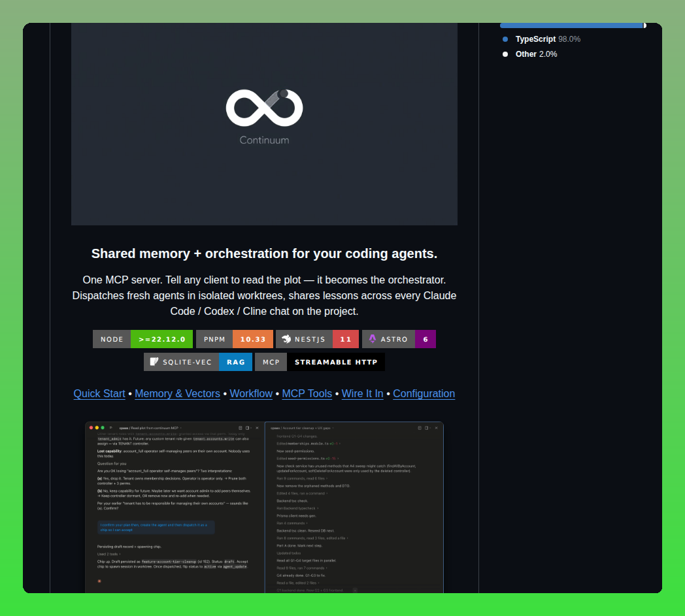Click the 'Continuum' label under the logo

(264, 140)
